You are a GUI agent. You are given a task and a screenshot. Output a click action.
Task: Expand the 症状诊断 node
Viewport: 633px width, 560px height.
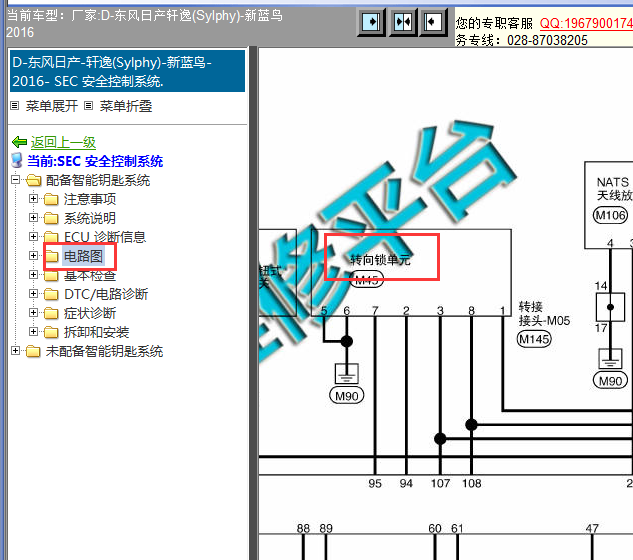[x=33, y=313]
